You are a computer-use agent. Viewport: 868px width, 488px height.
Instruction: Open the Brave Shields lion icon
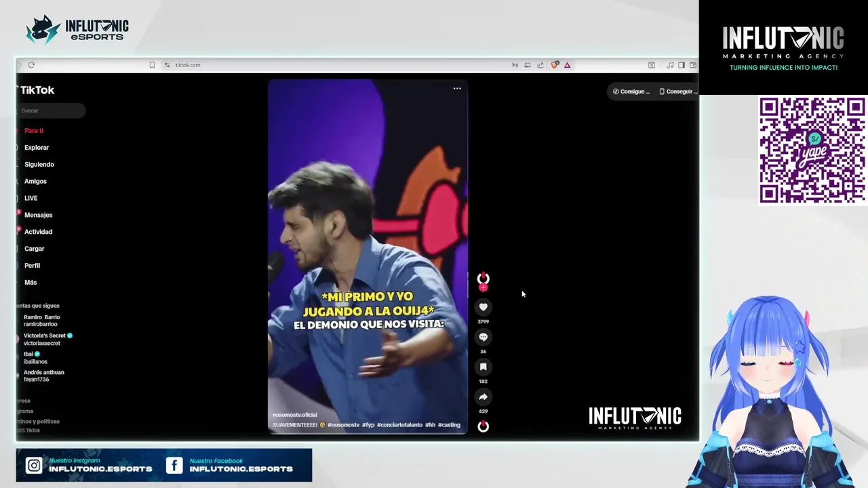(x=555, y=65)
